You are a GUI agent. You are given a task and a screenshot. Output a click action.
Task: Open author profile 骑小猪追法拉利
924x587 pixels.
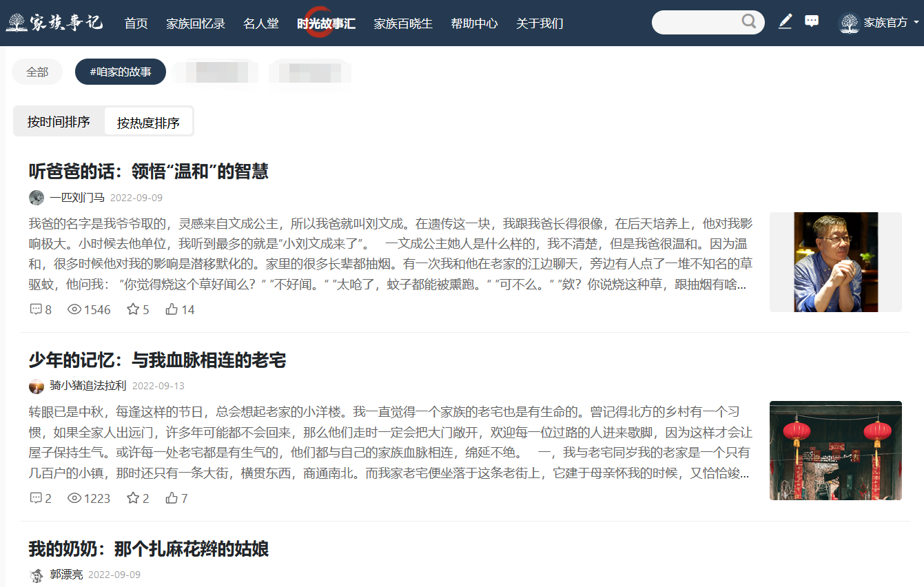tap(88, 386)
